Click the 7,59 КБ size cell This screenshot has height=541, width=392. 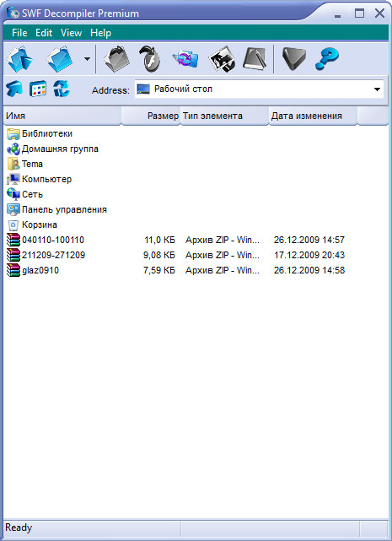[159, 270]
